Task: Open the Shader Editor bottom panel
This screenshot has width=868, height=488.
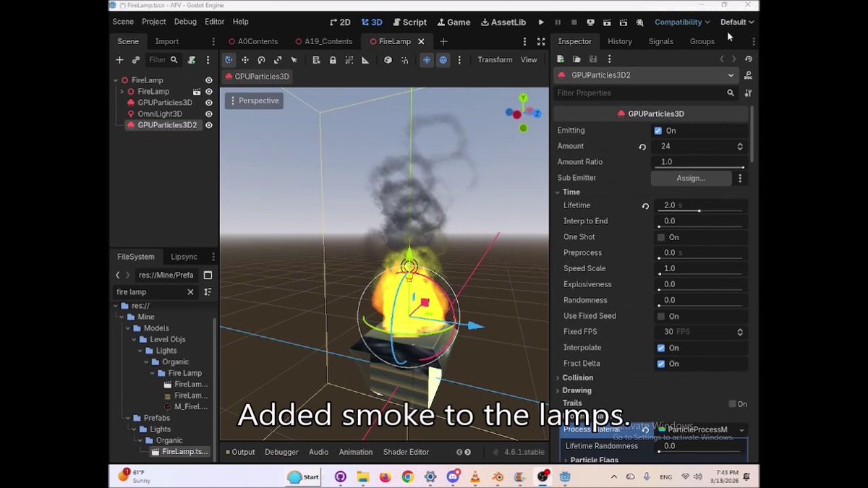Action: click(x=406, y=453)
